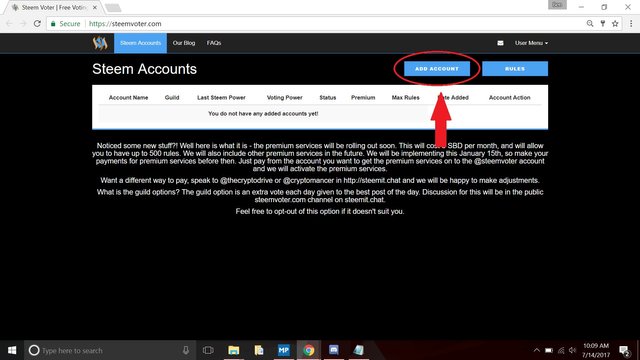Click the green secure padlock icon
Image resolution: width=640 pixels, height=360 pixels.
click(x=53, y=24)
